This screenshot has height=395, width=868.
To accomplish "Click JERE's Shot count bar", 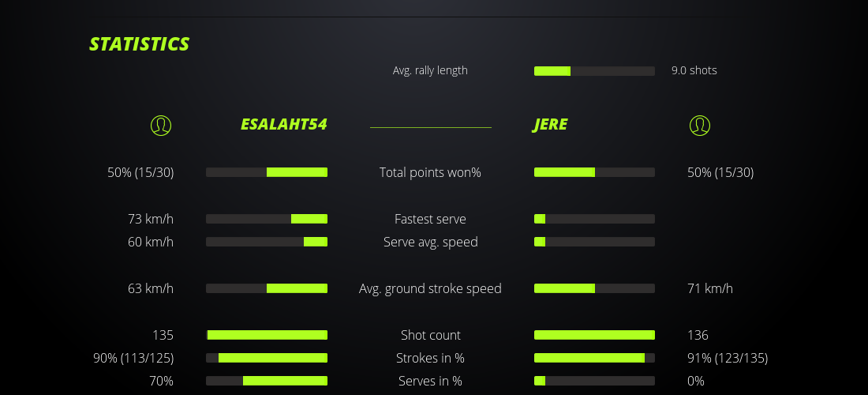I will coord(594,335).
